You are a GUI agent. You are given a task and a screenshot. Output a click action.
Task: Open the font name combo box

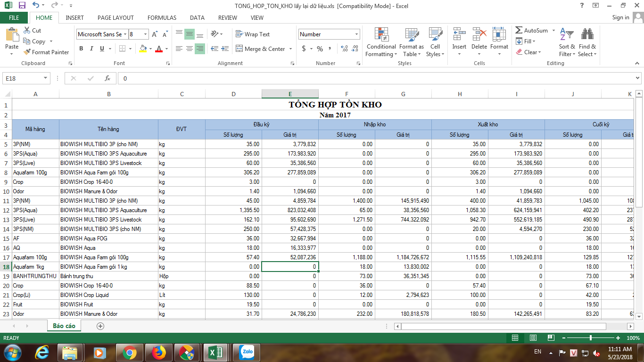click(102, 34)
